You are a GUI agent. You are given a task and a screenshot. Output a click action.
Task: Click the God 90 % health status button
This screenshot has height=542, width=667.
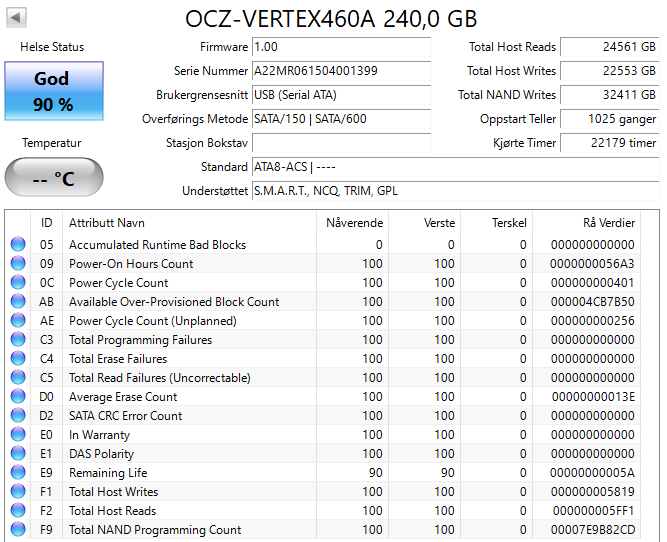pyautogui.click(x=53, y=91)
